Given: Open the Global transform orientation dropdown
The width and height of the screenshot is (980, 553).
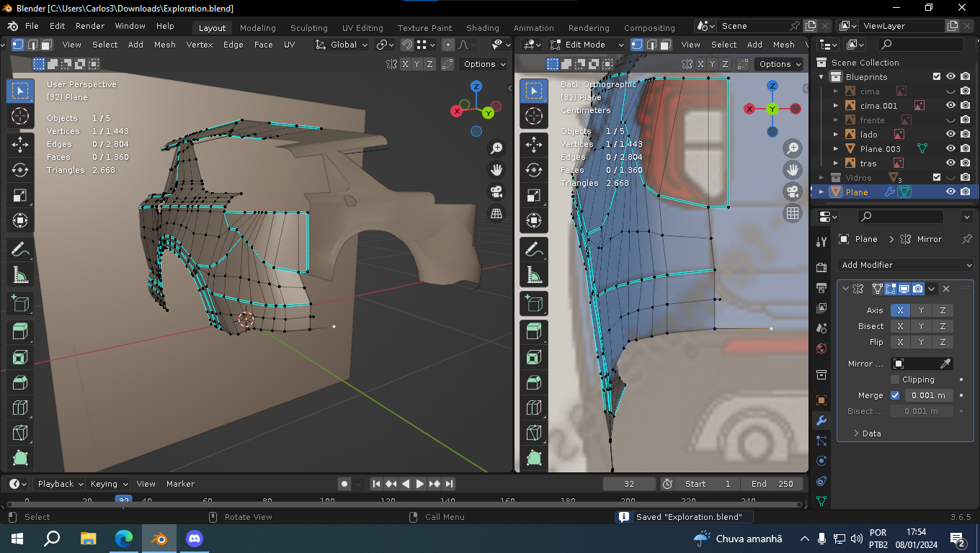Looking at the screenshot, I should [x=342, y=45].
